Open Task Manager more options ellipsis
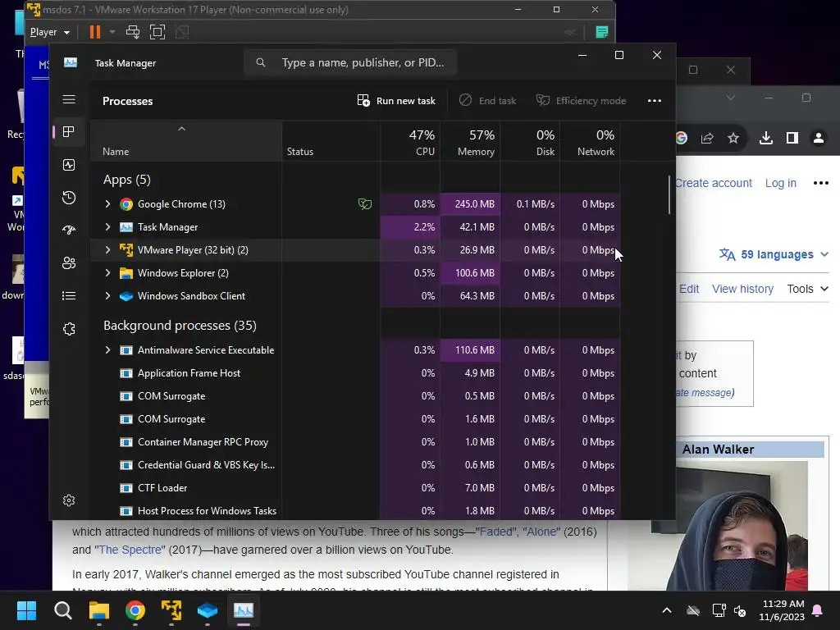The image size is (840, 630). coord(654,101)
